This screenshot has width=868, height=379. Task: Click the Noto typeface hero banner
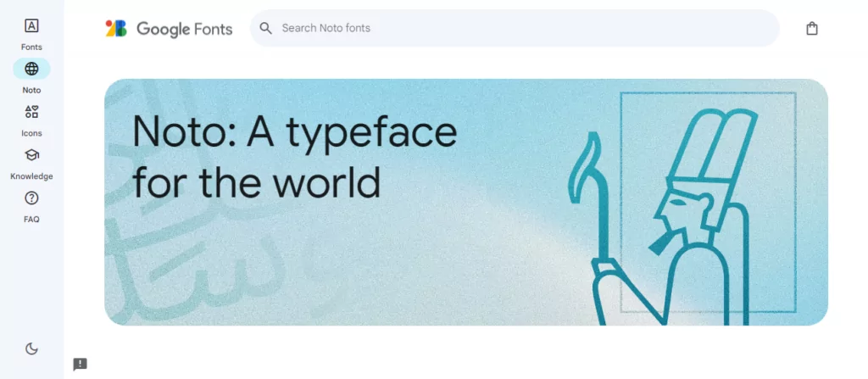click(466, 203)
